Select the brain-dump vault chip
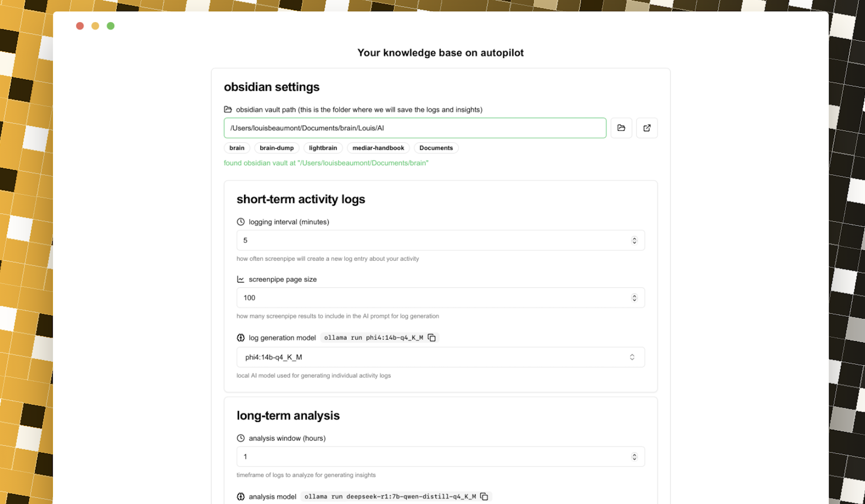 pyautogui.click(x=277, y=148)
